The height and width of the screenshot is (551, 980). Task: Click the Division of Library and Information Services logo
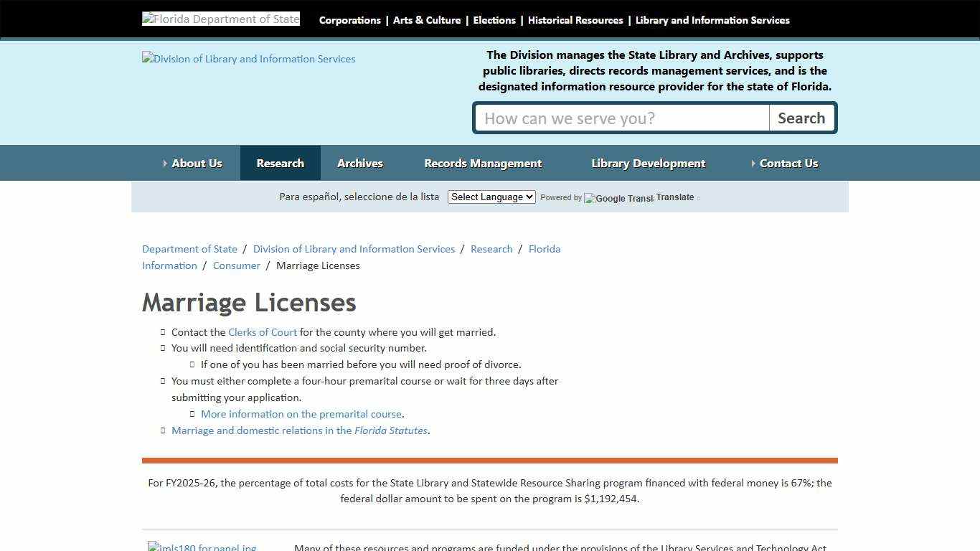tap(248, 58)
